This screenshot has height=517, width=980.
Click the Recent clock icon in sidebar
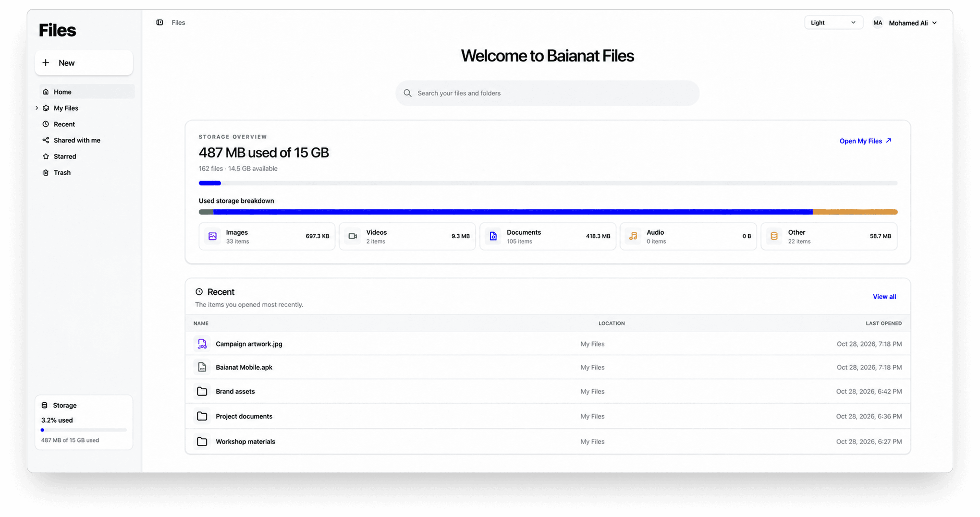tap(46, 124)
